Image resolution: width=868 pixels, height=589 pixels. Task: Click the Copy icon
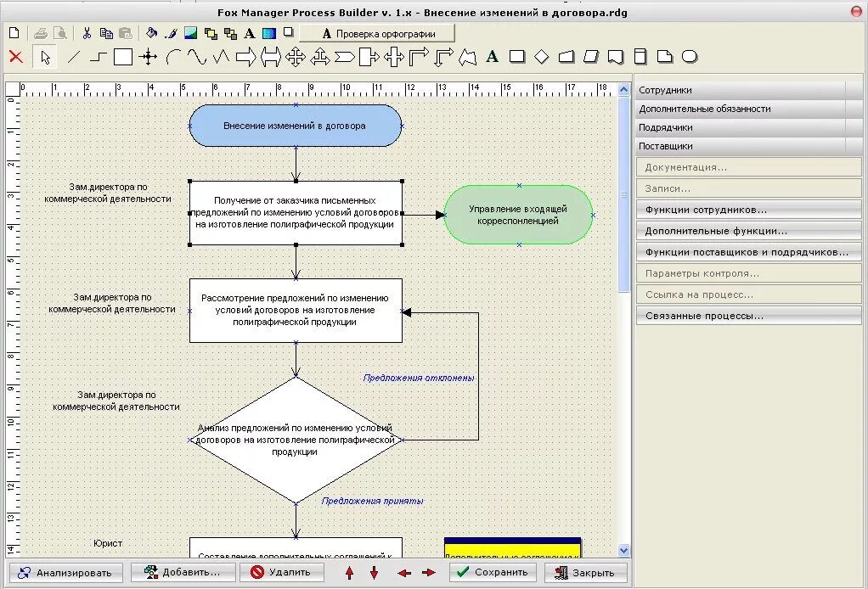106,33
